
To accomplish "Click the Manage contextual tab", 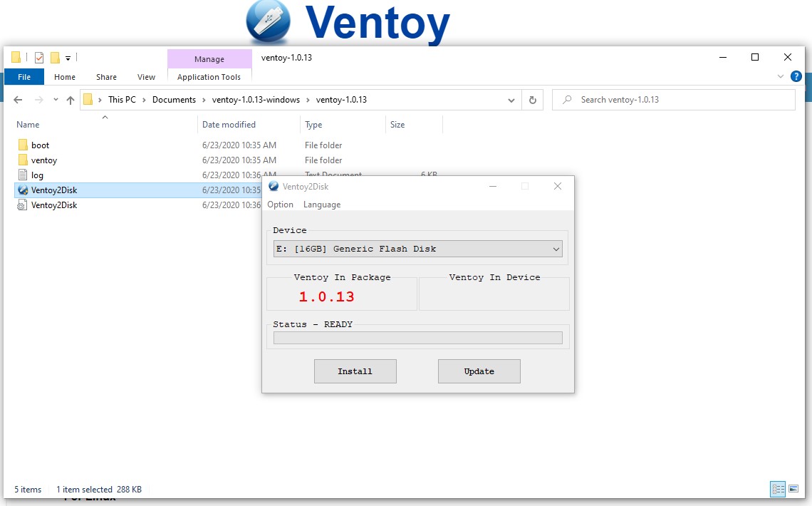I will [209, 59].
